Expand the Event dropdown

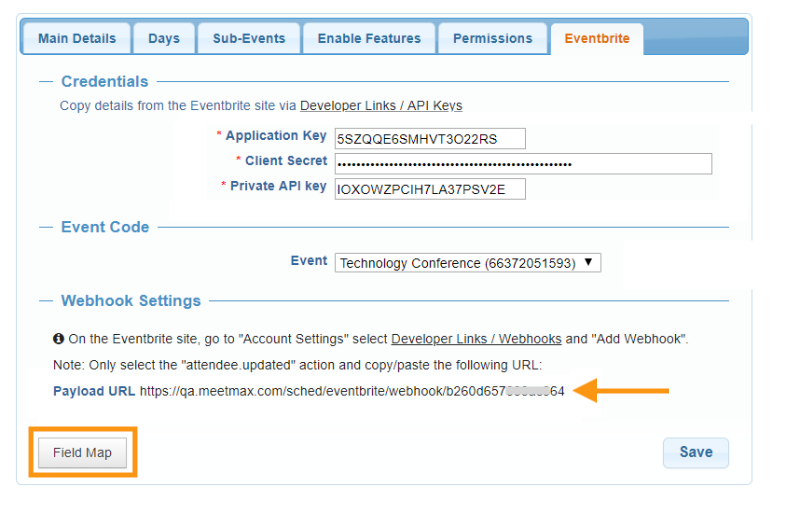(467, 263)
